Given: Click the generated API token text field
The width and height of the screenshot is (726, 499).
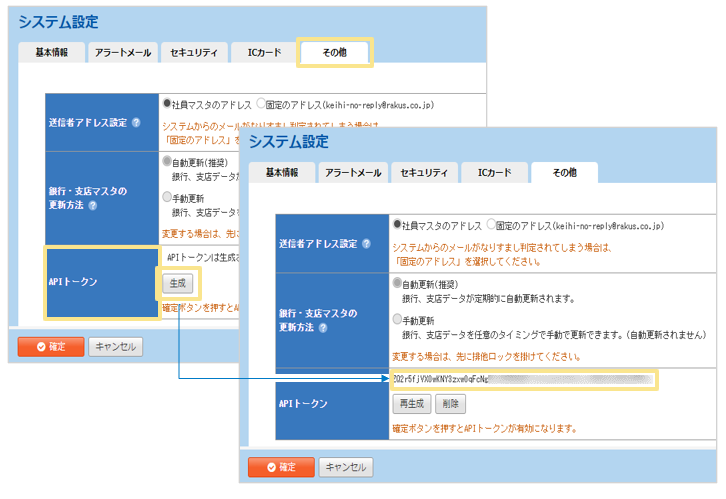Looking at the screenshot, I should pyautogui.click(x=524, y=380).
